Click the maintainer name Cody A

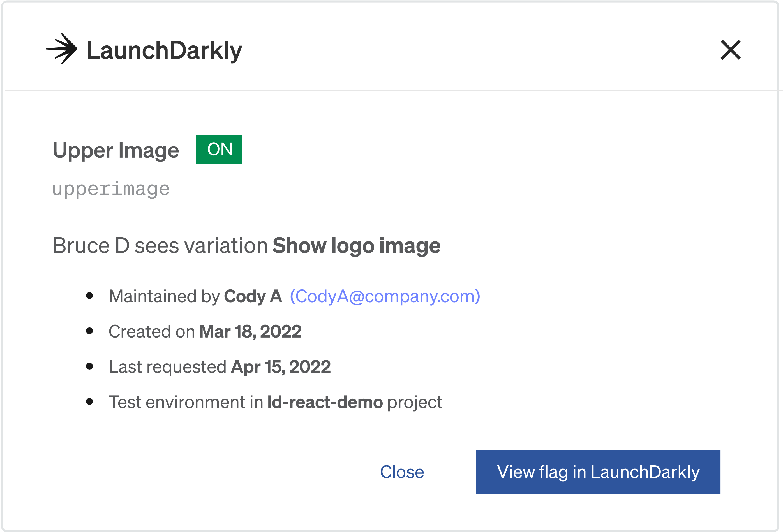click(x=253, y=296)
